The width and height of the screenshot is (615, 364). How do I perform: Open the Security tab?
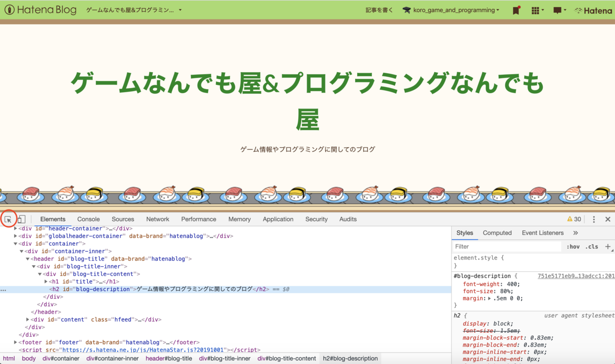[317, 219]
